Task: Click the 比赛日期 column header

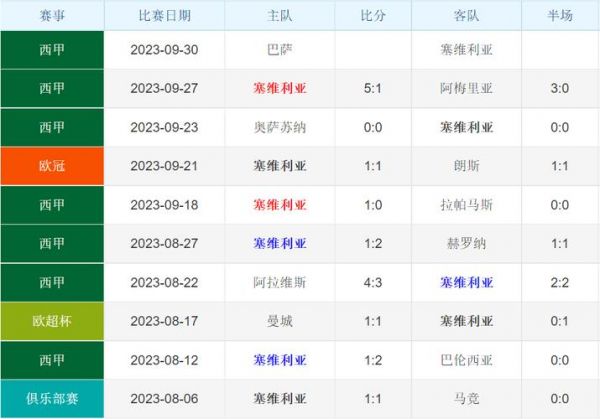Action: (x=164, y=15)
